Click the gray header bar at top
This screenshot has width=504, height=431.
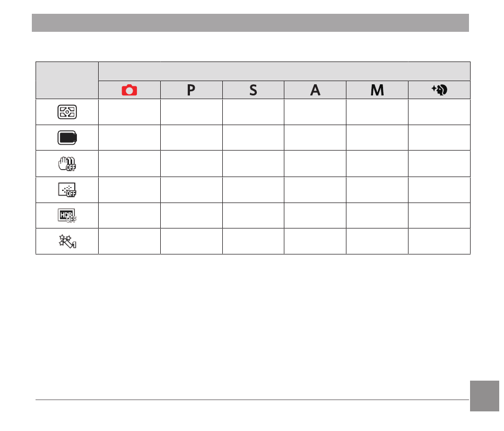(x=250, y=23)
